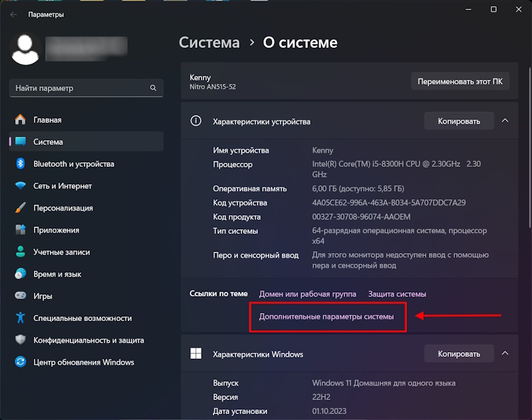This screenshot has width=532, height=420.
Task: Select Персонализация in sidebar
Action: [x=86, y=208]
